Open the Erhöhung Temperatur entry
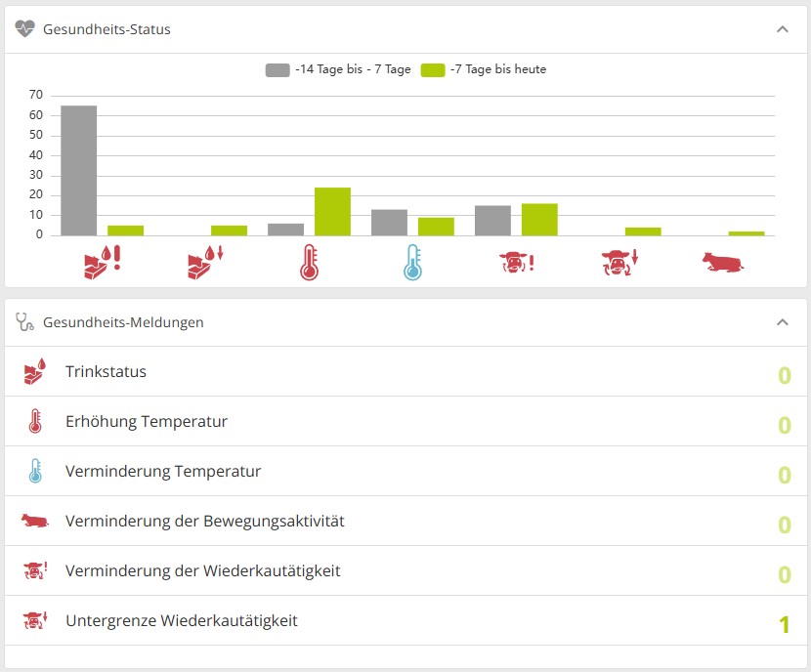 pyautogui.click(x=405, y=421)
